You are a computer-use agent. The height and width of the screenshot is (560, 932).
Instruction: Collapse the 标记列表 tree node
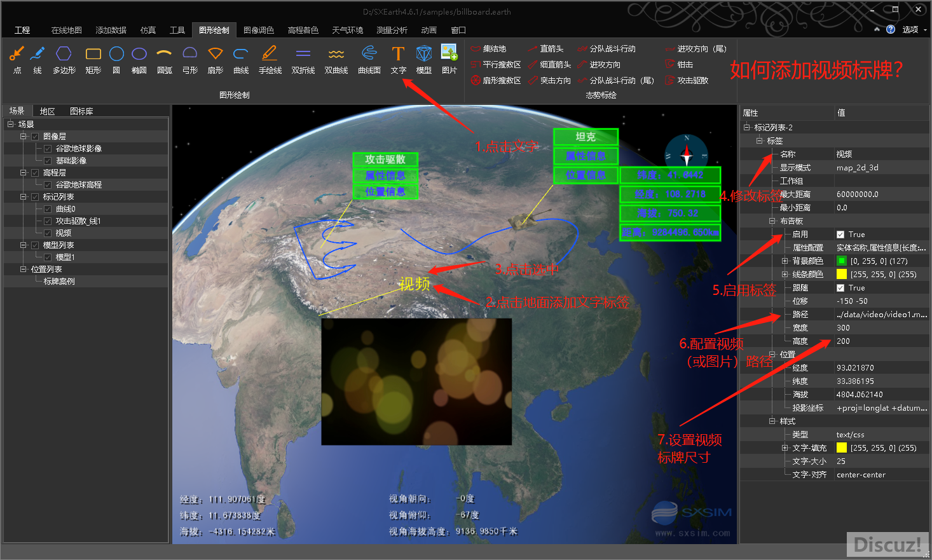click(23, 197)
